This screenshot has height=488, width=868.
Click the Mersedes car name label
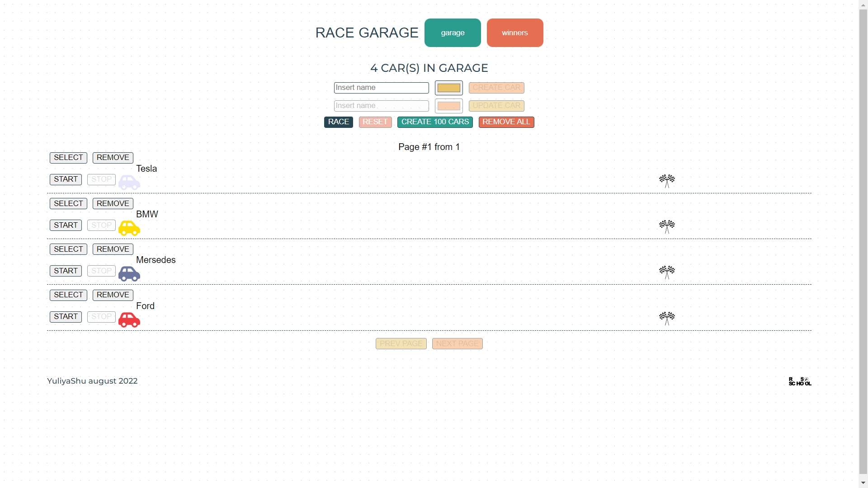[156, 260]
